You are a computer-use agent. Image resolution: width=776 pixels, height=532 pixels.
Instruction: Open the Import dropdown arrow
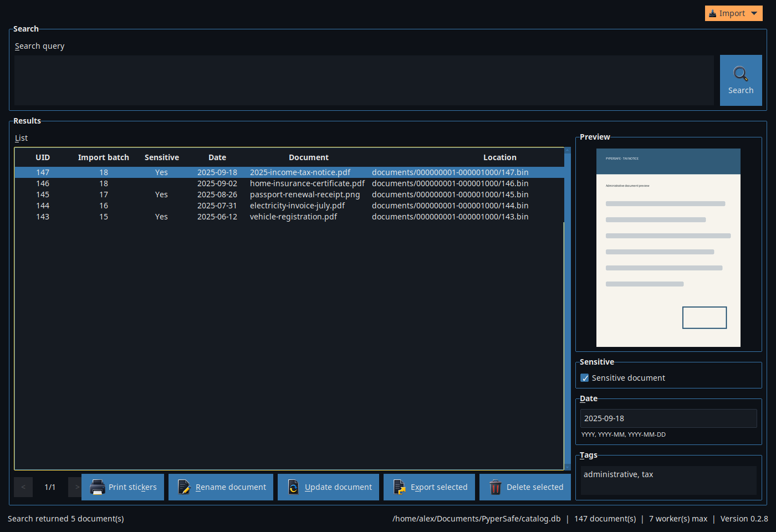coord(754,13)
